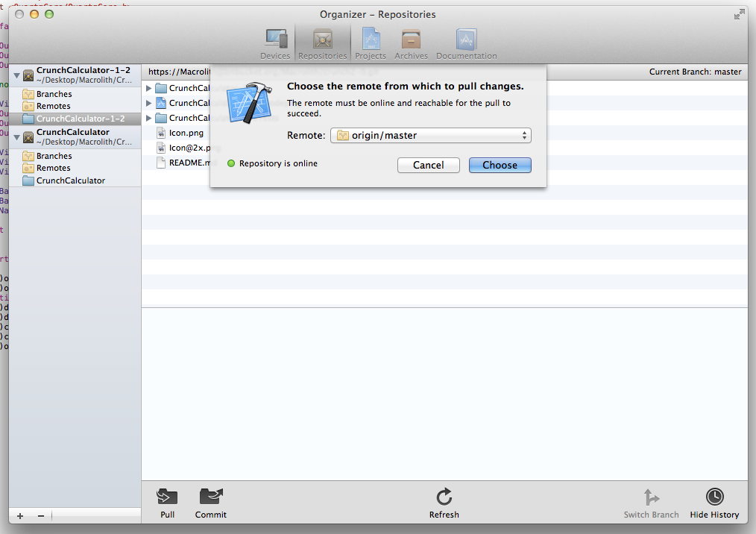The height and width of the screenshot is (534, 756).
Task: Click the Pull icon in bottom bar
Action: 167,497
